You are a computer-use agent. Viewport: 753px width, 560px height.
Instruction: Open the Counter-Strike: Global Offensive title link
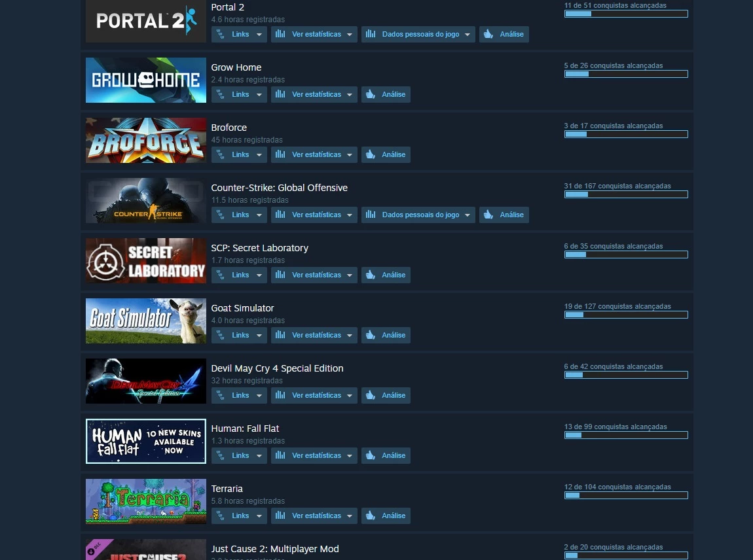(x=279, y=188)
